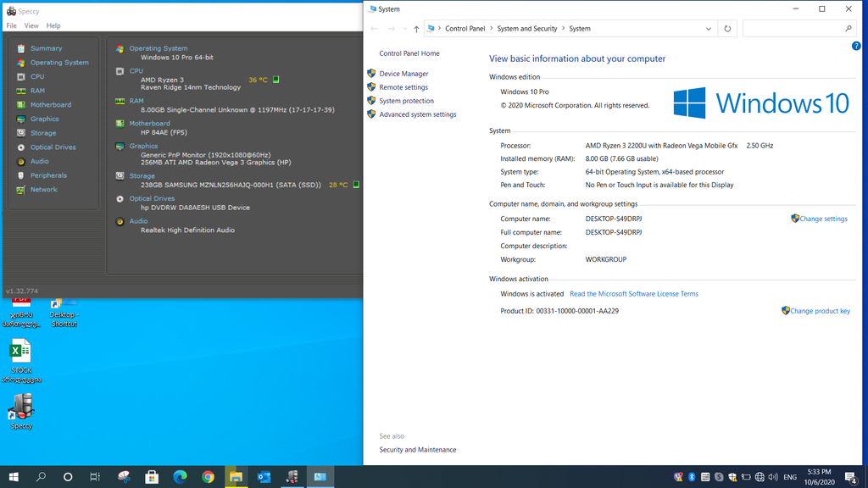
Task: Select CPU in the Speccy sidebar
Action: 37,76
